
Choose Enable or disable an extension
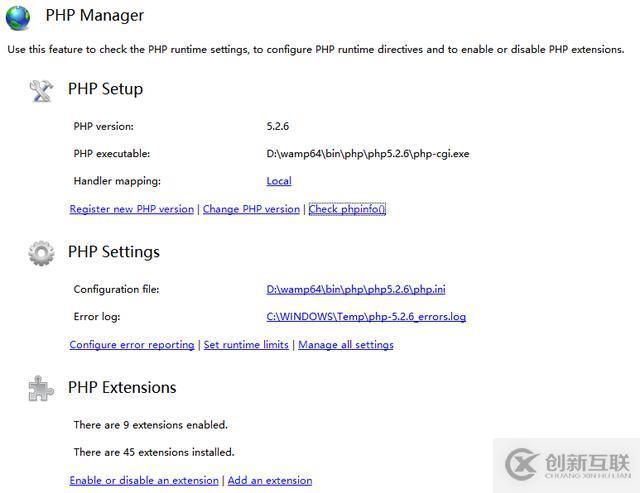(144, 480)
